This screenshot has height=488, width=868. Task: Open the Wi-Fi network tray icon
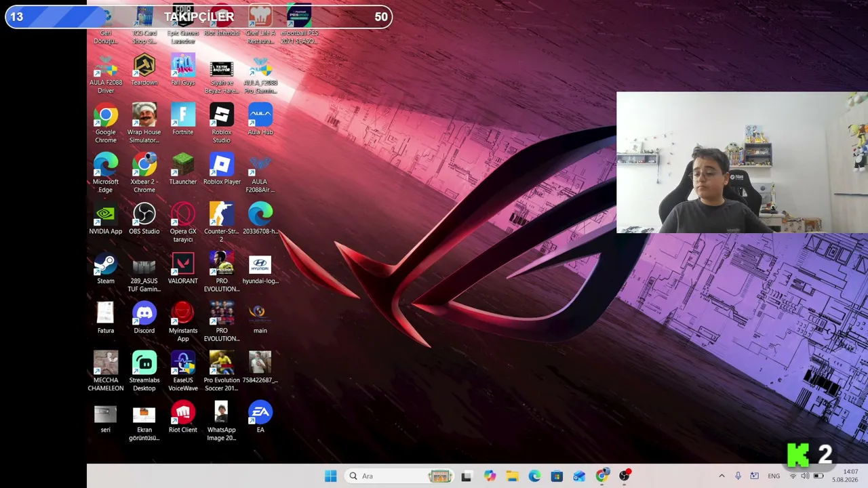(x=793, y=476)
